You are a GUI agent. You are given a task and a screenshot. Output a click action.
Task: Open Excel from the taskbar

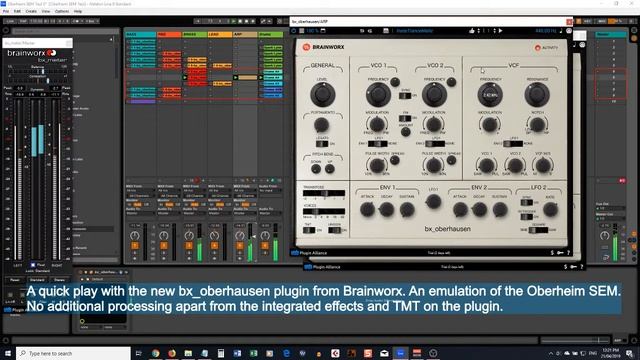[253, 353]
